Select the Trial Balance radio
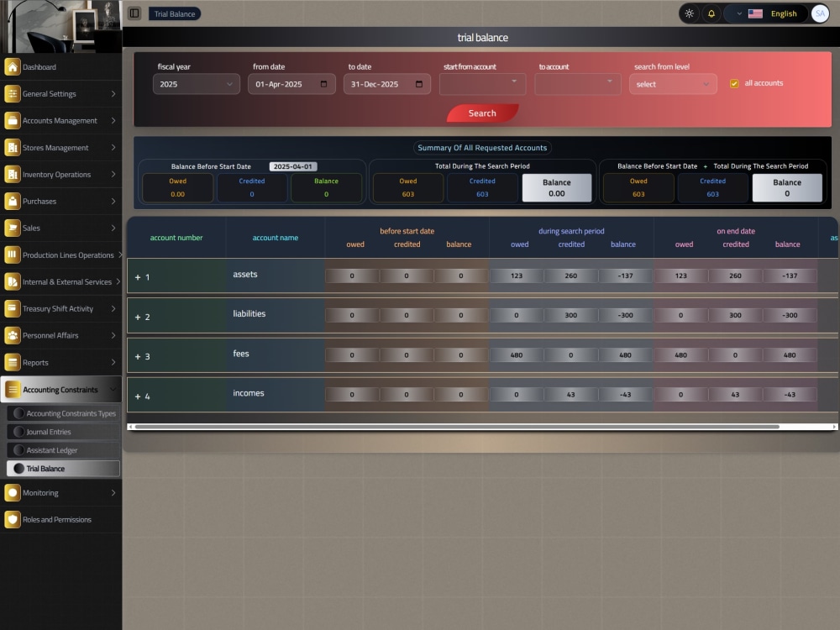The height and width of the screenshot is (630, 840). [18, 468]
